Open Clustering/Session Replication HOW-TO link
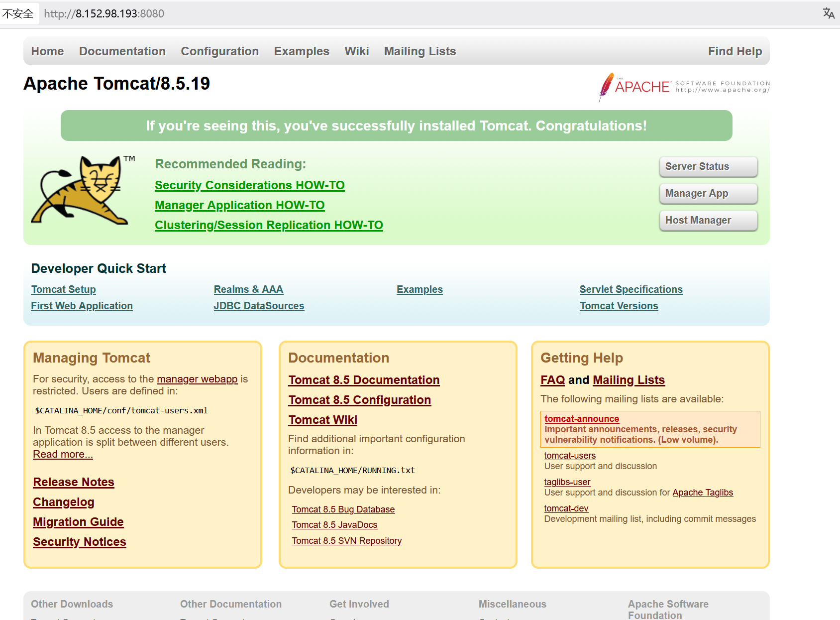 (x=269, y=225)
